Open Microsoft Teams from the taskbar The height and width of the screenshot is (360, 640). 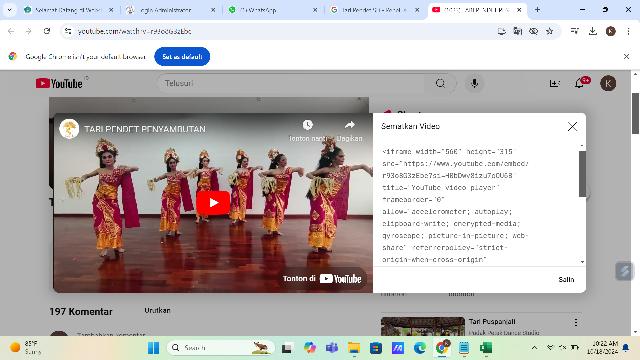[x=332, y=348]
